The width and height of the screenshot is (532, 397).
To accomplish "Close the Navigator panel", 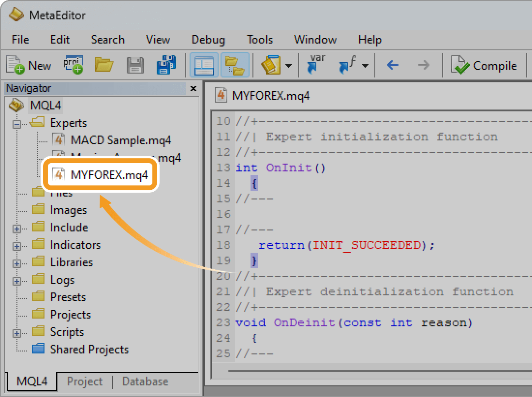I will pyautogui.click(x=193, y=89).
